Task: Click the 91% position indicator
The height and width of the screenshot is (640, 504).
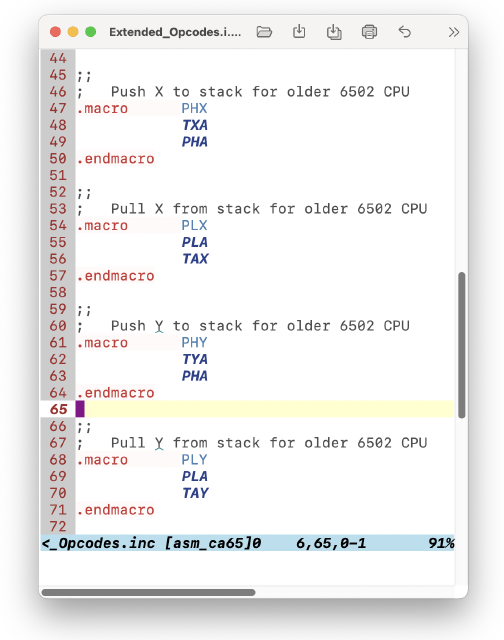Action: [441, 543]
